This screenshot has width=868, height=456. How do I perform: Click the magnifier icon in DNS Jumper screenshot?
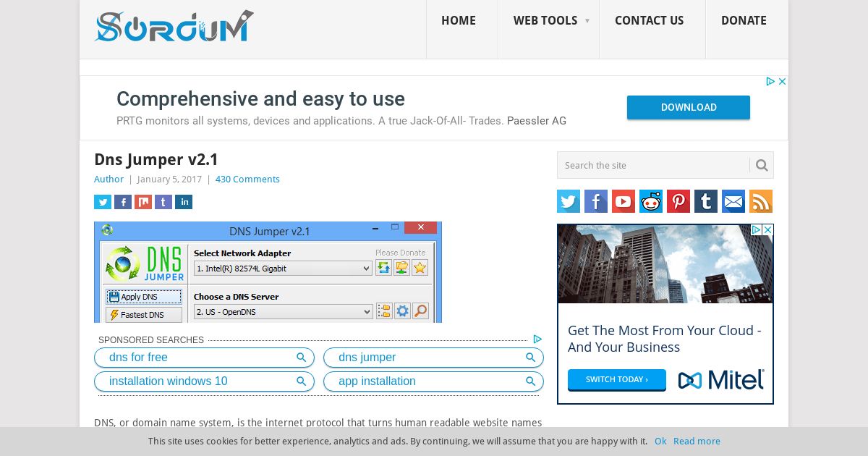tap(420, 311)
